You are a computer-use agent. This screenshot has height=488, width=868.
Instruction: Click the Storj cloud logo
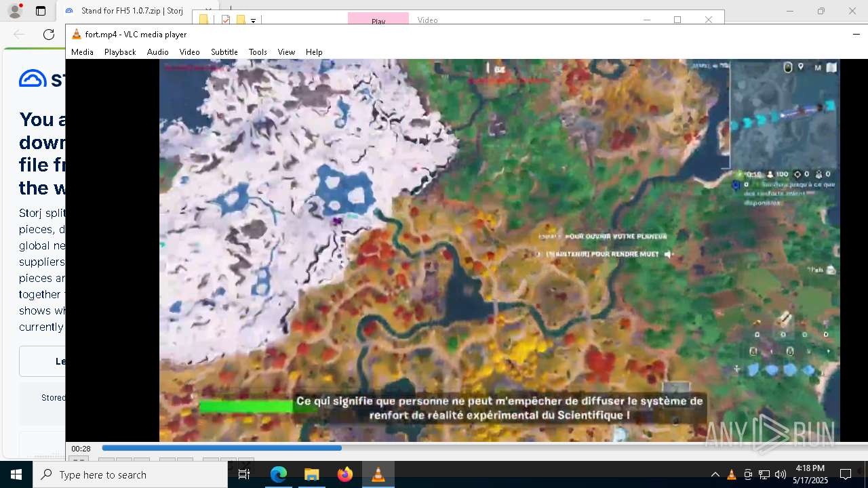pos(33,79)
